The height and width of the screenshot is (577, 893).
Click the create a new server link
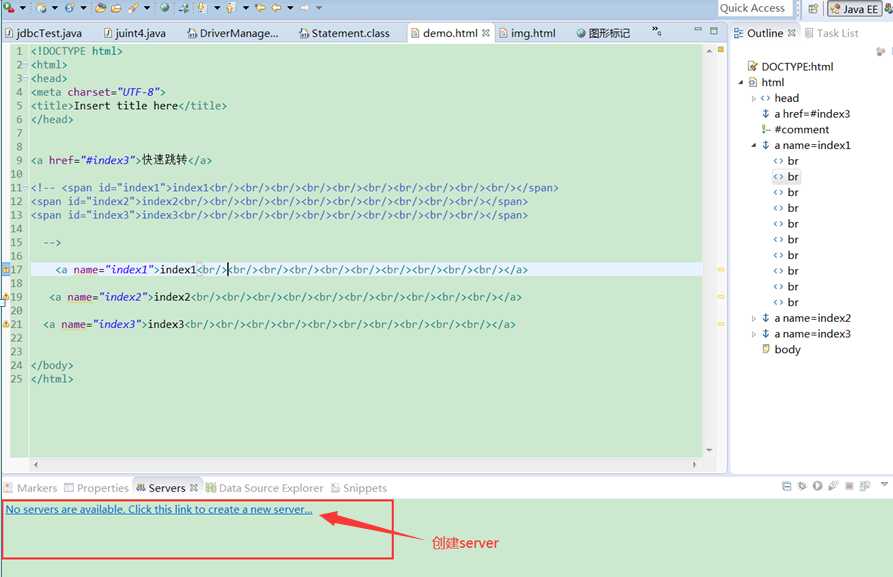(x=159, y=509)
